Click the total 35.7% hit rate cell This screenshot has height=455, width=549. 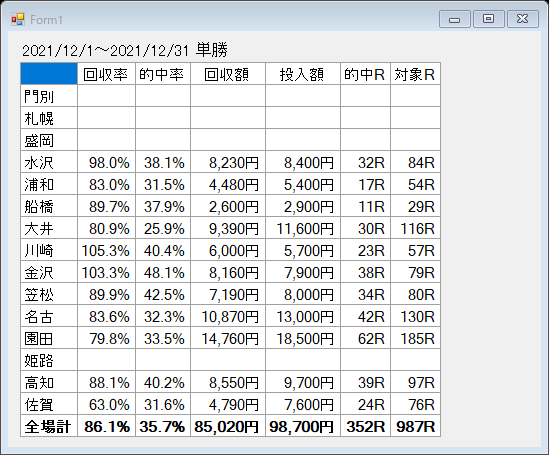pos(163,426)
